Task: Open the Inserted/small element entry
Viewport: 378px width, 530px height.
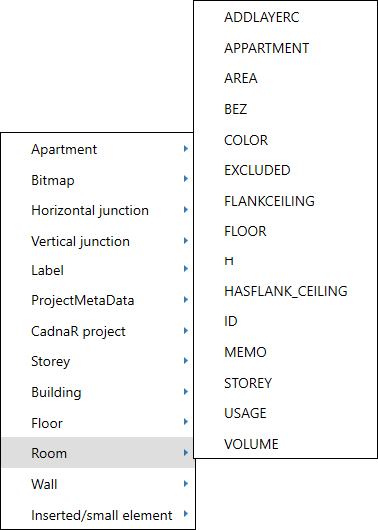Action: [98, 515]
